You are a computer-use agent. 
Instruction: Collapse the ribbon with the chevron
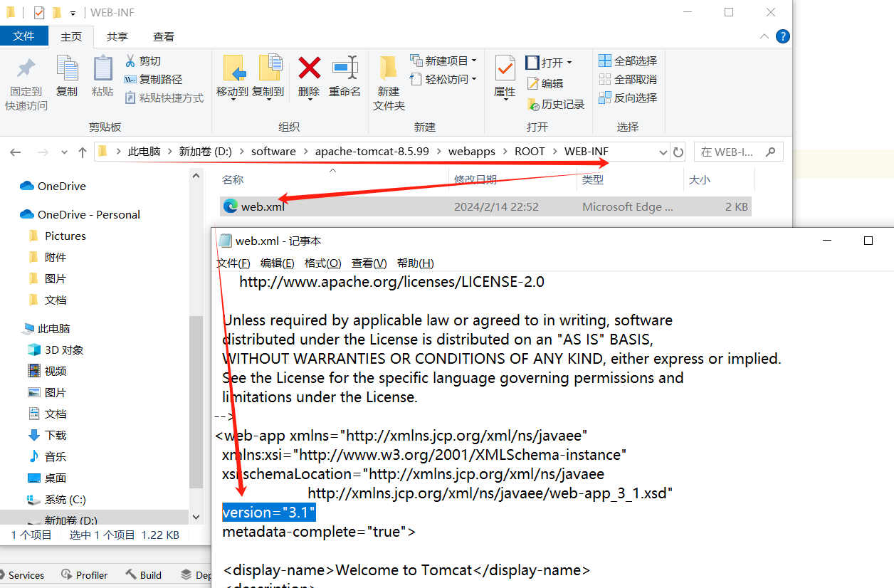[x=764, y=36]
